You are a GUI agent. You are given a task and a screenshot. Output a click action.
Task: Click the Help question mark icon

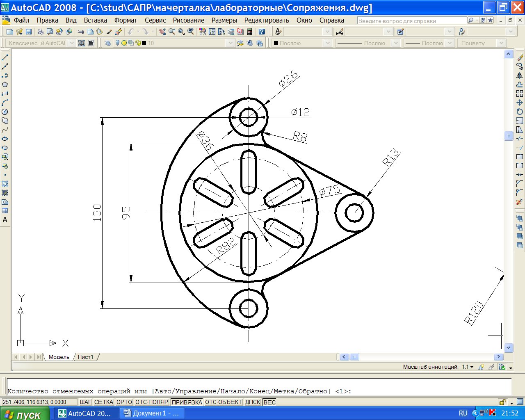pyautogui.click(x=262, y=32)
